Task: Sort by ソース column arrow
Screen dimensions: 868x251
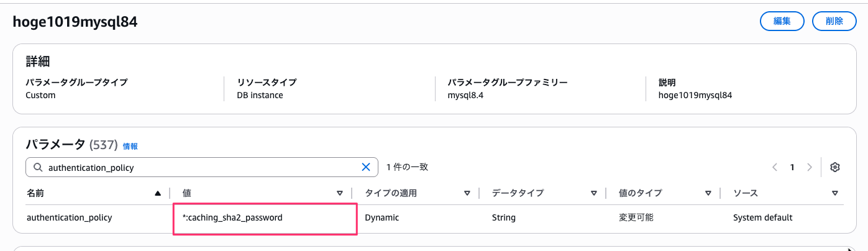Action: pos(834,193)
